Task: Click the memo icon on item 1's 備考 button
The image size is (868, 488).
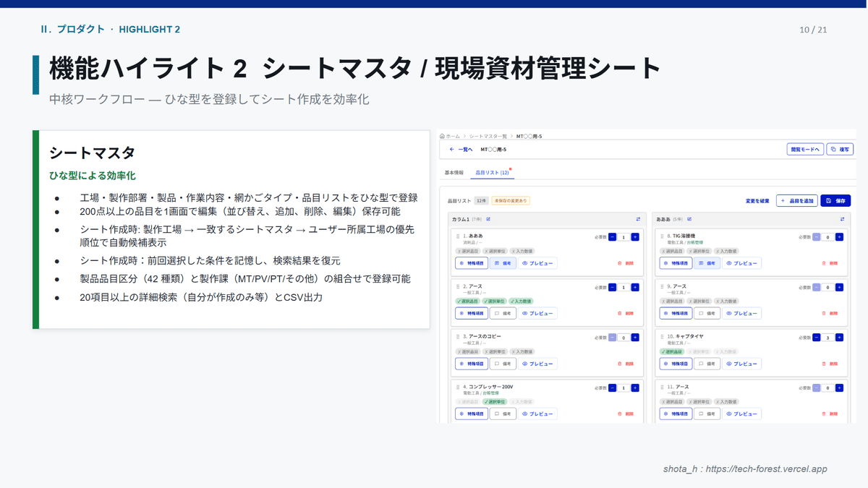Action: point(495,263)
